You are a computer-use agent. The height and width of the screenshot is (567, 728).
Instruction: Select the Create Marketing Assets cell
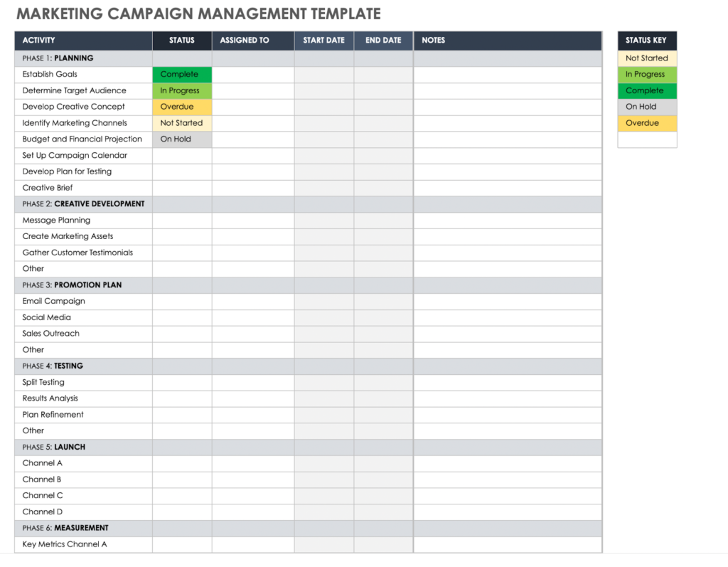click(84, 237)
